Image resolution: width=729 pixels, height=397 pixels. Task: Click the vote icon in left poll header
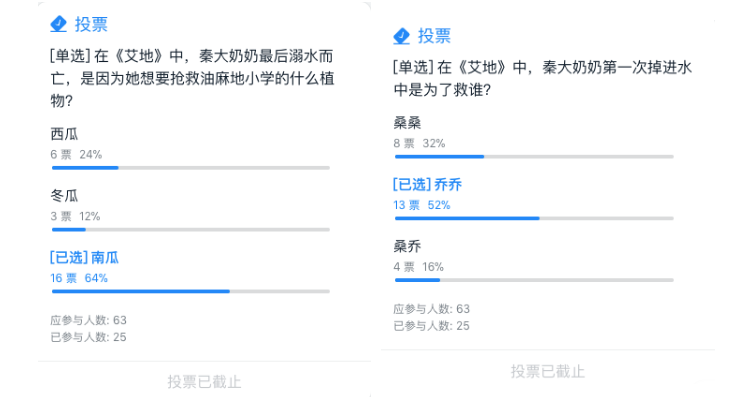point(59,24)
